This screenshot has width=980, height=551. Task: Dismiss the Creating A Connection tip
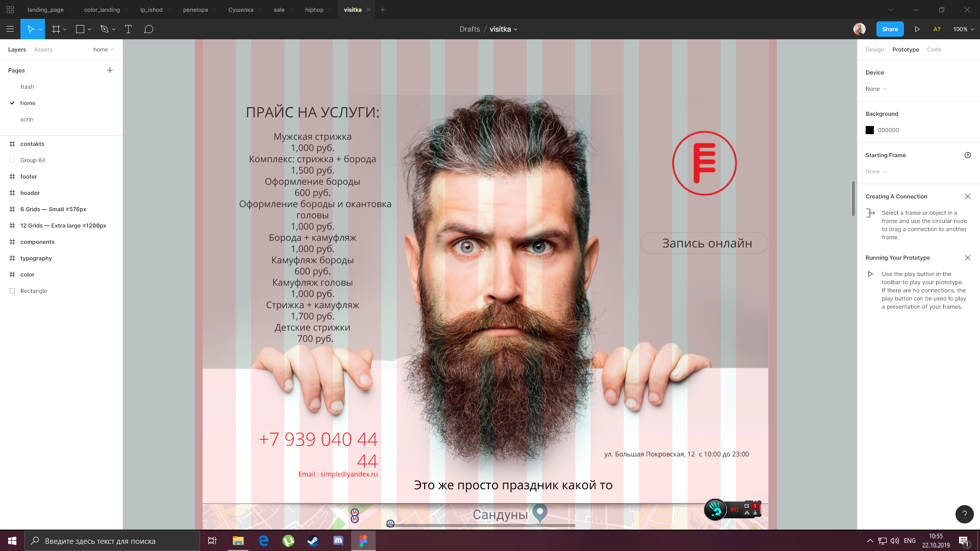pyautogui.click(x=968, y=196)
